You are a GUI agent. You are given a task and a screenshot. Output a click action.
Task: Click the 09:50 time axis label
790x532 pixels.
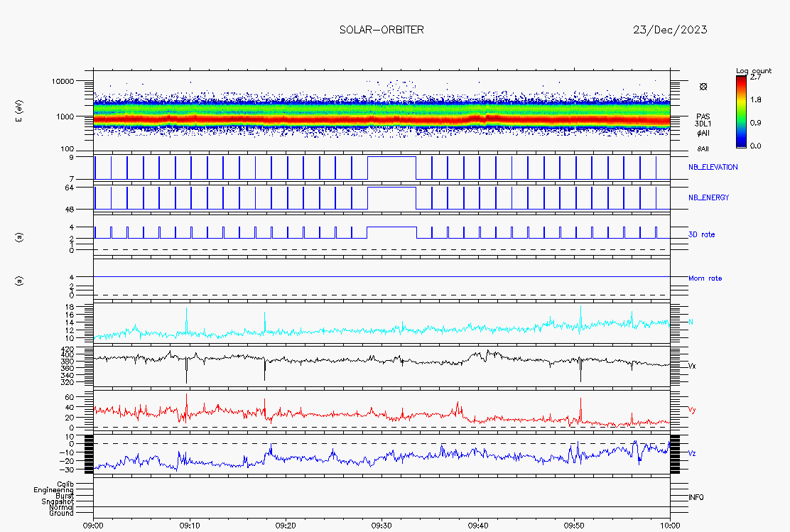pyautogui.click(x=574, y=526)
